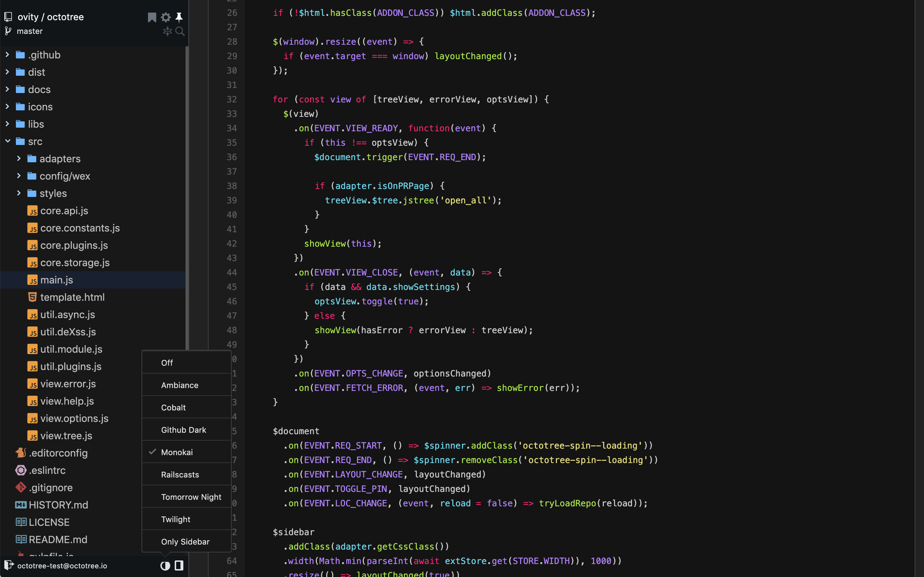Click the sign out door icon
The height and width of the screenshot is (577, 924).
point(9,565)
